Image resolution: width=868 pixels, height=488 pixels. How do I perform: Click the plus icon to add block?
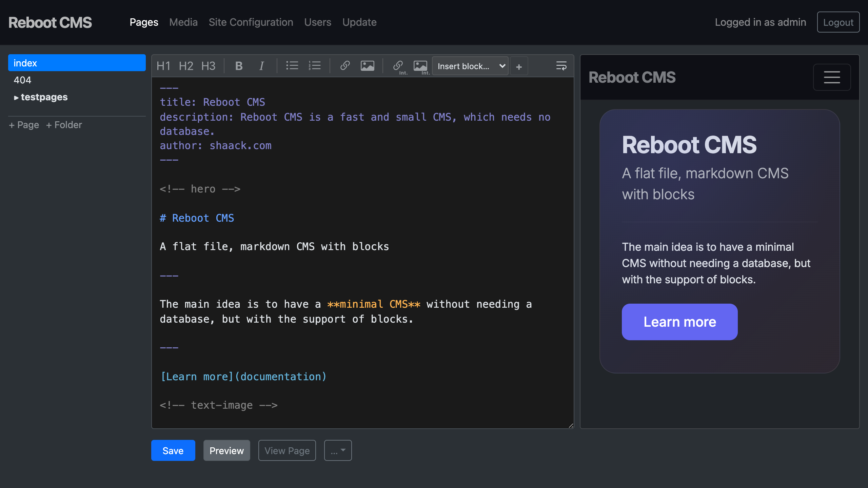pyautogui.click(x=519, y=67)
